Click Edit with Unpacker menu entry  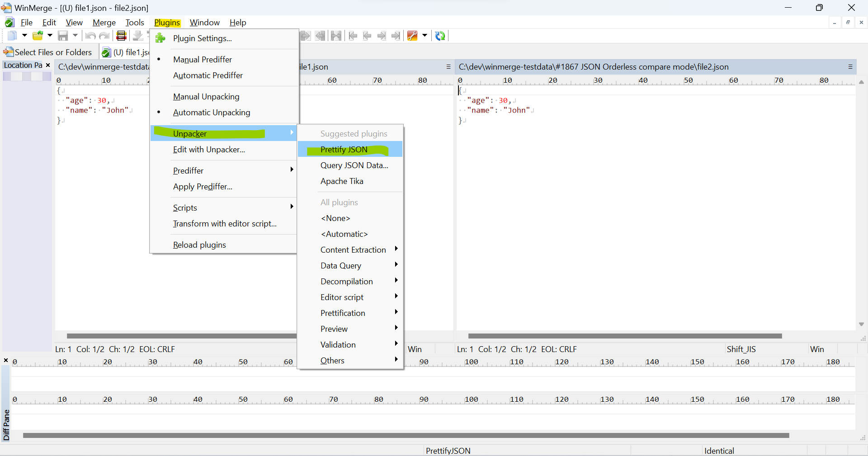click(208, 150)
